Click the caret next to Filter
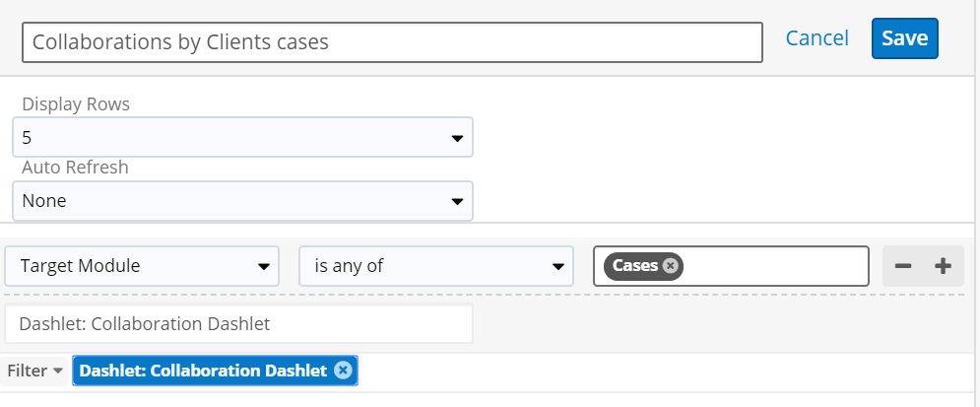This screenshot has height=407, width=980. point(58,371)
